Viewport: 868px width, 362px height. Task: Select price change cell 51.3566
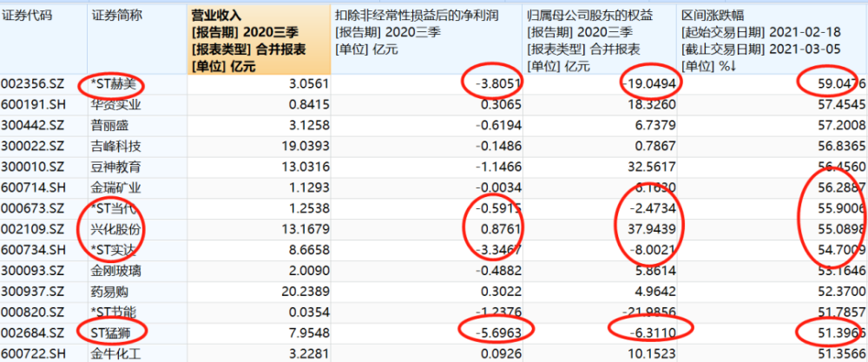coord(843,354)
